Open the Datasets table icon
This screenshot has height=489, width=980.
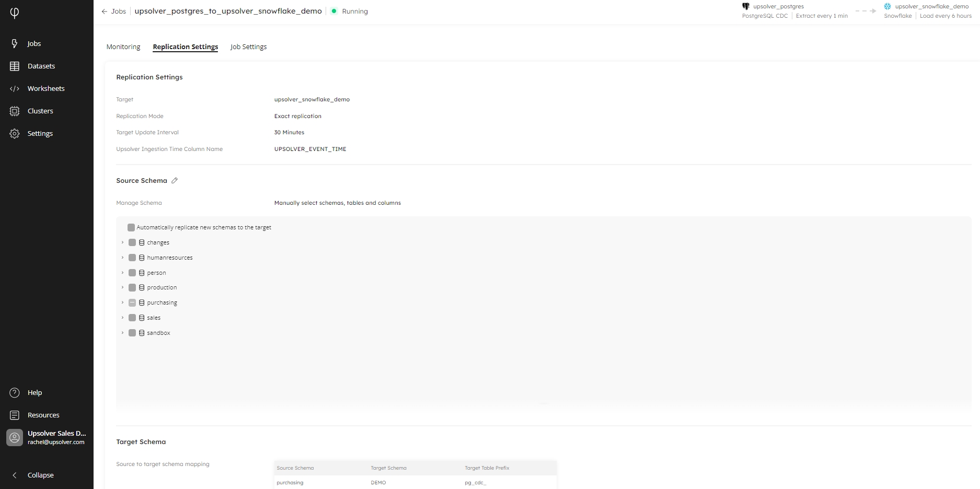(15, 66)
